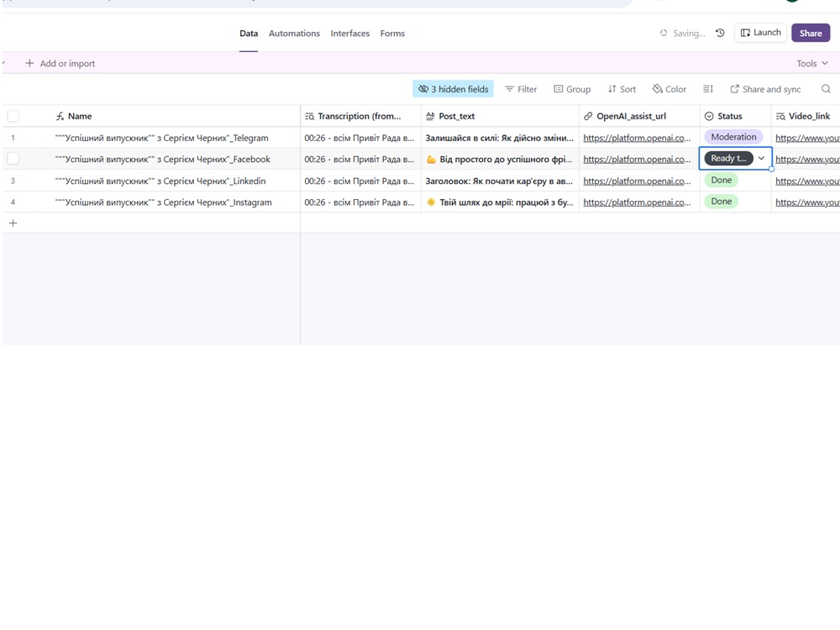Click the Post_text field type icon
The image size is (840, 630).
tap(430, 116)
